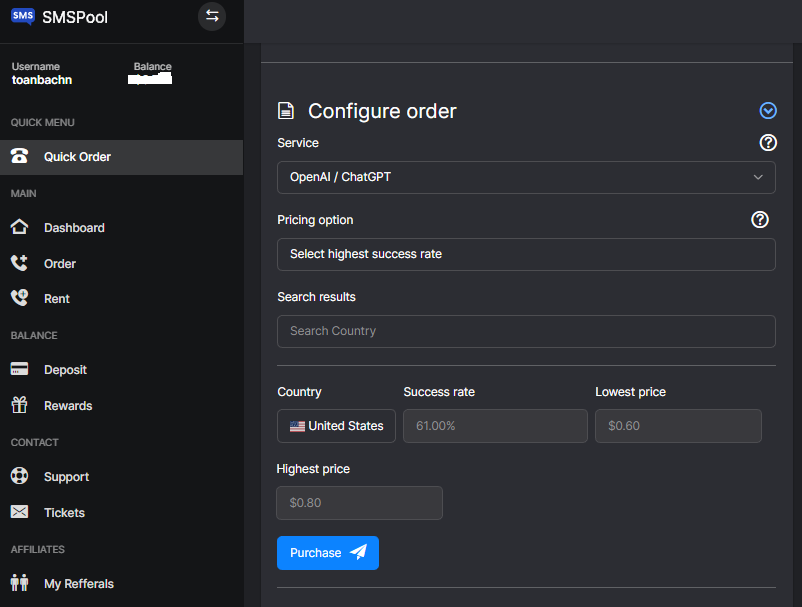The height and width of the screenshot is (607, 802).
Task: Click the Deposit credit card icon
Action: click(19, 370)
